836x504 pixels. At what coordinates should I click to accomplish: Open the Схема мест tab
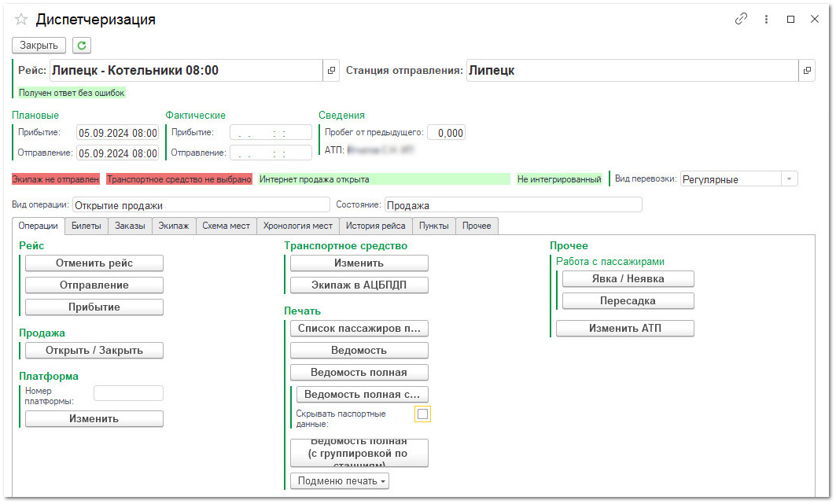[x=226, y=226]
